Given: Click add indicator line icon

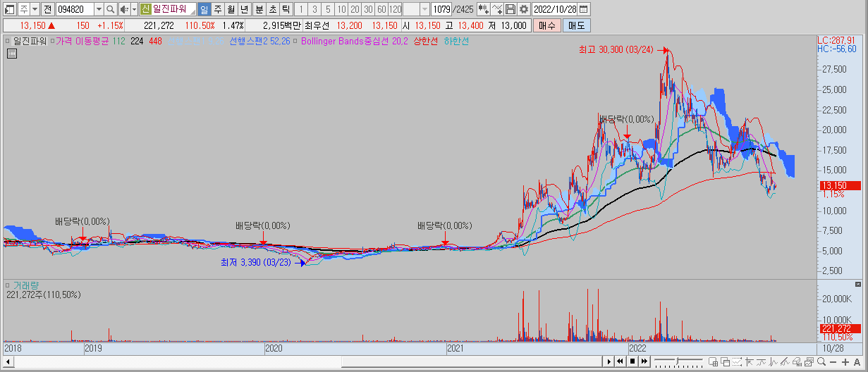Looking at the screenshot, I should click(498, 9).
